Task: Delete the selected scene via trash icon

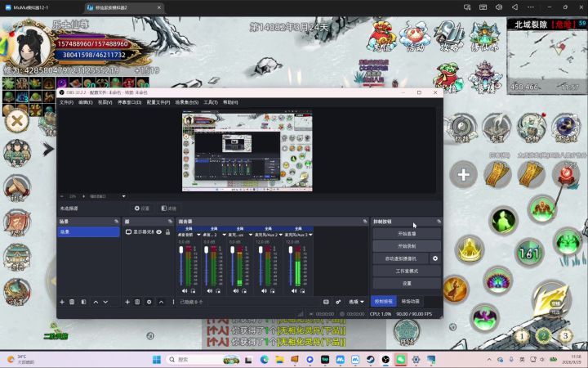Action: (72, 302)
